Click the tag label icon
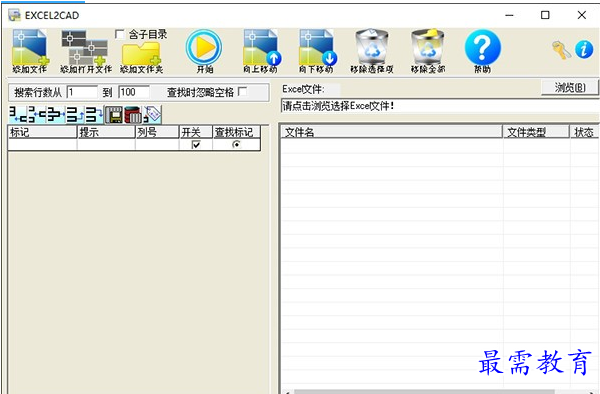Image resolution: width=600 pixels, height=394 pixels. [152, 115]
